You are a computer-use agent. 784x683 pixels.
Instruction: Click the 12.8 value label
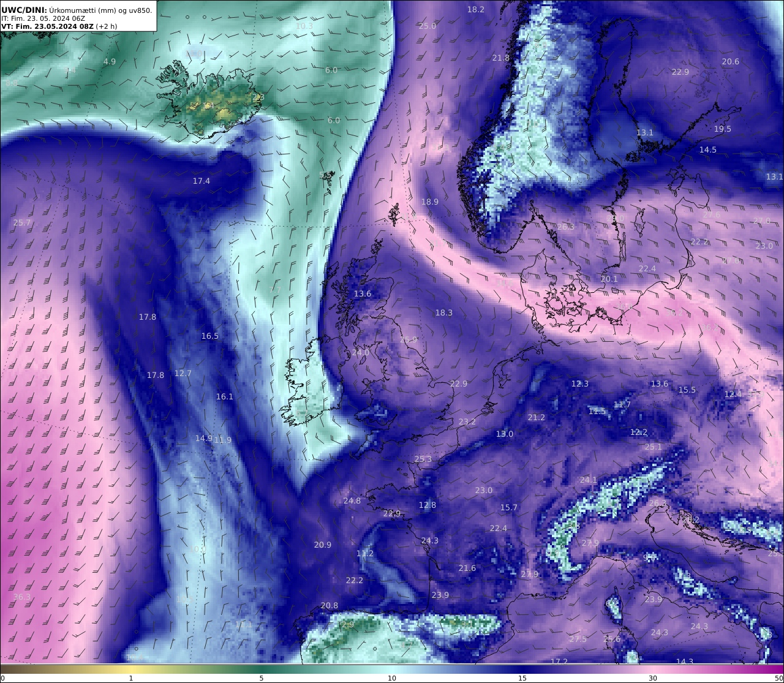tap(428, 505)
